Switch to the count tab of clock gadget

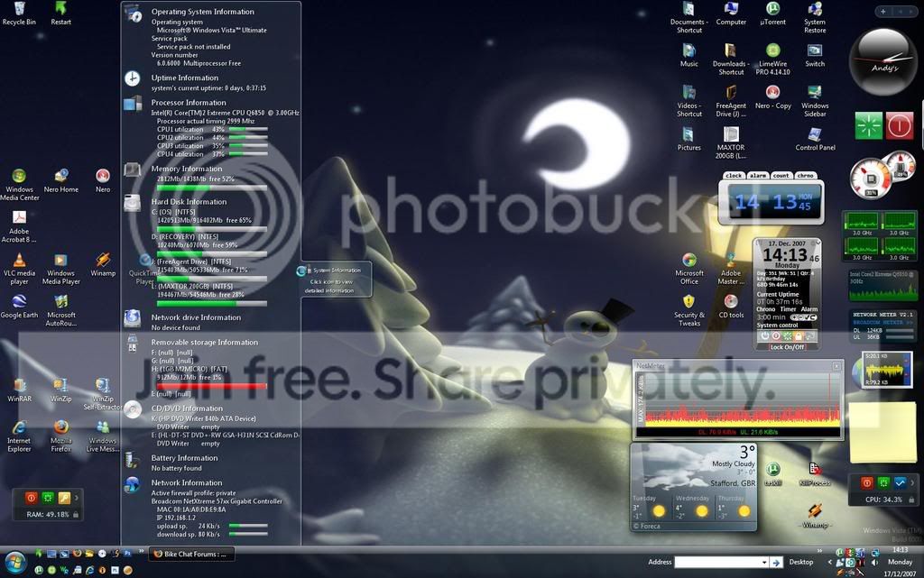(x=781, y=176)
